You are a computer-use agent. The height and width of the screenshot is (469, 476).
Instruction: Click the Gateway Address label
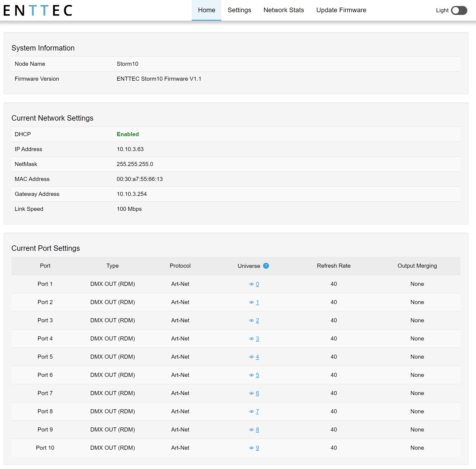pos(37,194)
